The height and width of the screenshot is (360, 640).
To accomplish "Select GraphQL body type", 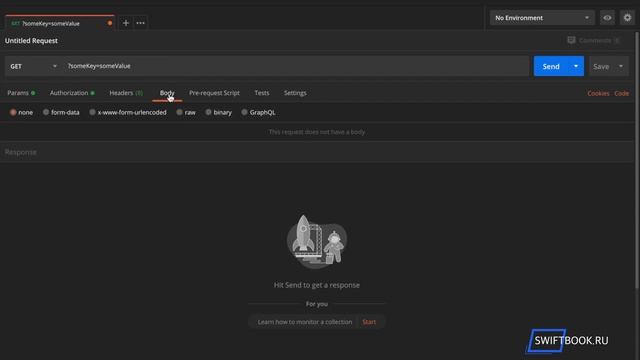I will tap(244, 112).
